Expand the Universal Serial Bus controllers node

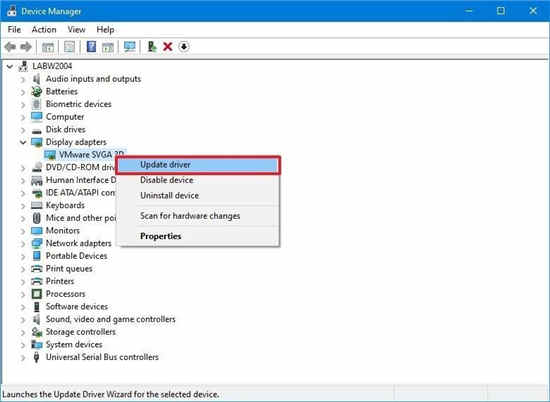23,357
